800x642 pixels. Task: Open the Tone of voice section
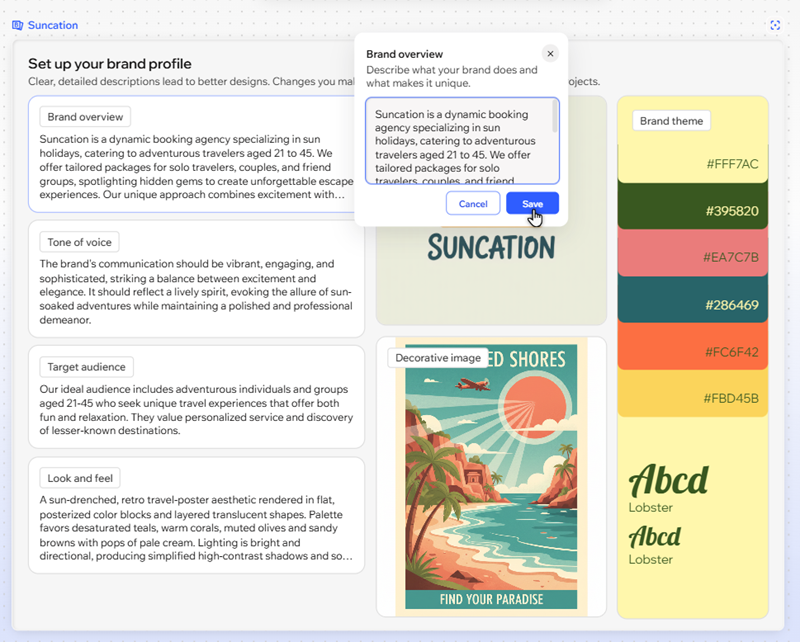(79, 241)
